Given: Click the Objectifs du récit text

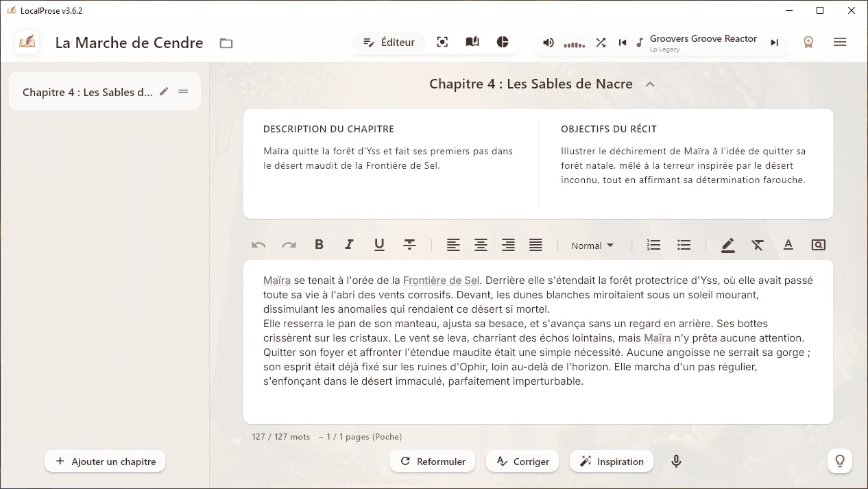Looking at the screenshot, I should point(683,165).
